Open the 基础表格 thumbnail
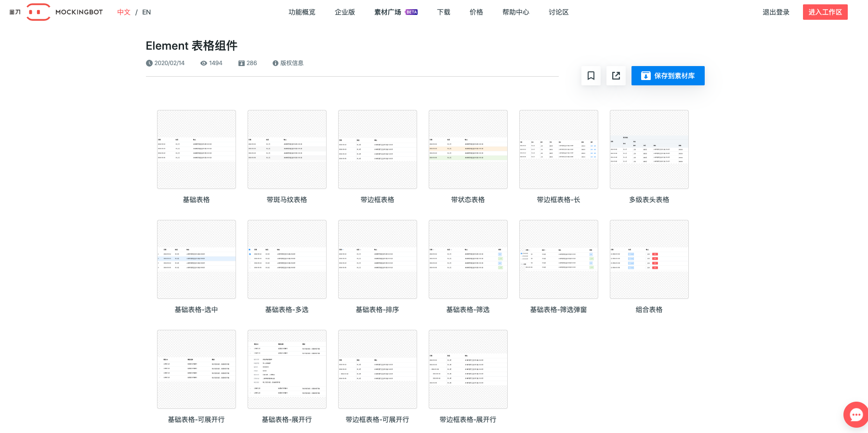 [x=197, y=149]
